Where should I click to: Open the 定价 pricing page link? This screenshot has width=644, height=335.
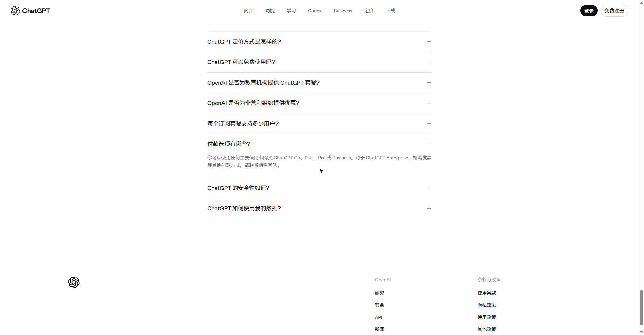pos(369,11)
